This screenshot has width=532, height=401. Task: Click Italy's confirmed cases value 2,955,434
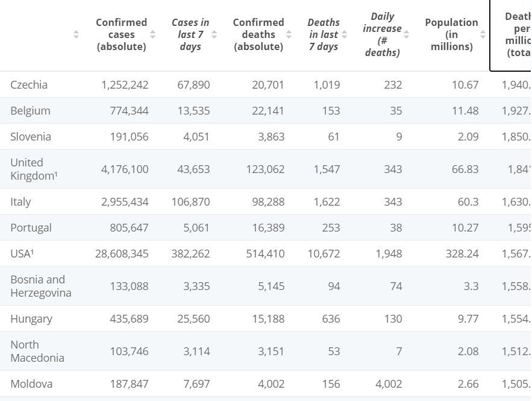coord(125,202)
